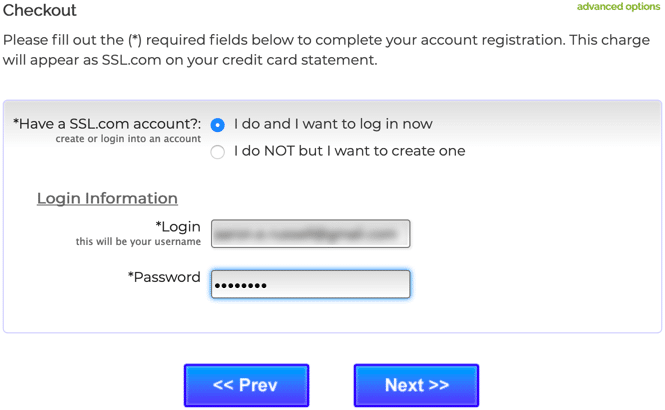The width and height of the screenshot is (665, 410).
Task: Click the "I do and I want to log in now" label text
Action: 333,124
